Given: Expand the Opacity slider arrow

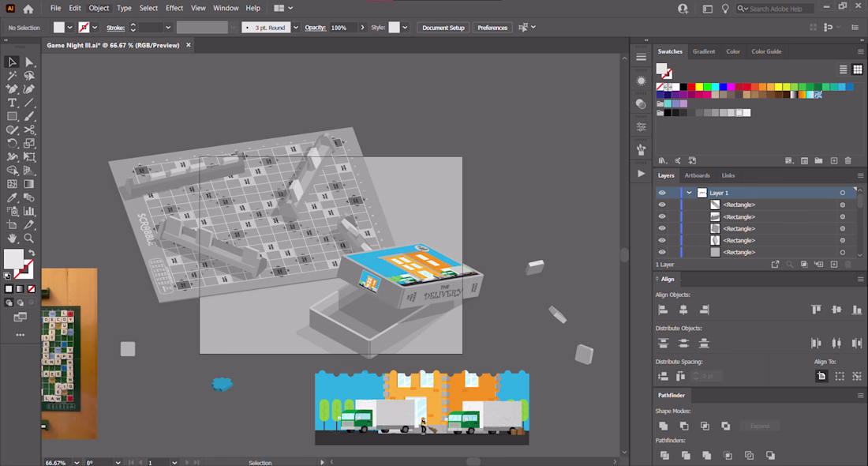Looking at the screenshot, I should click(363, 28).
